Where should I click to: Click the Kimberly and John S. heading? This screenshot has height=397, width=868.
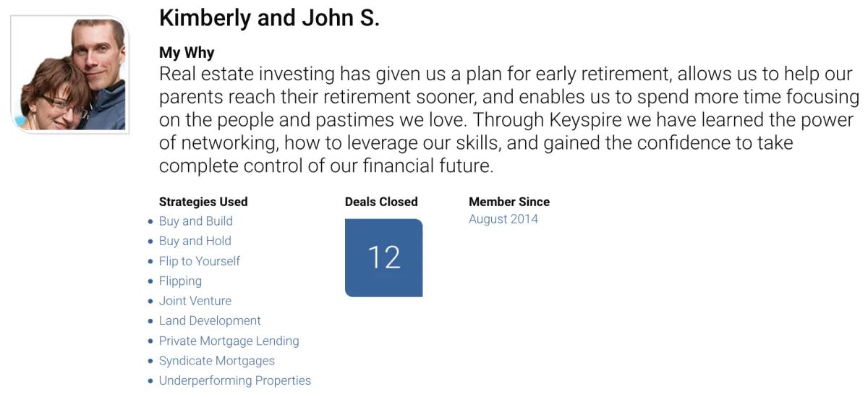point(269,18)
